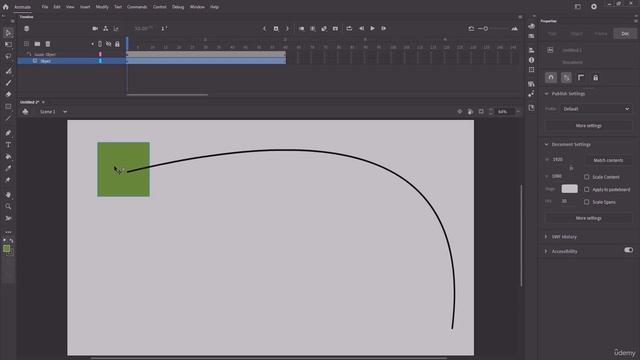
Task: Open workspace switcher icon
Action: pos(578,7)
